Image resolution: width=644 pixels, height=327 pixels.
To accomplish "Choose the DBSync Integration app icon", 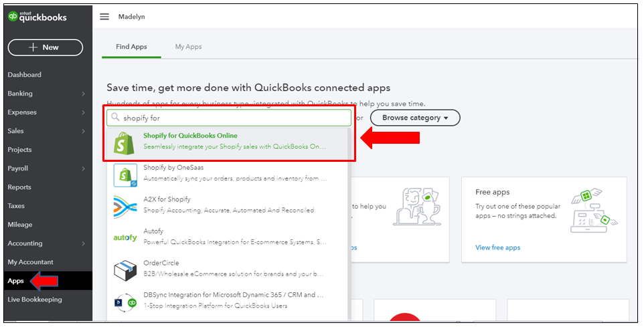I will pyautogui.click(x=125, y=301).
